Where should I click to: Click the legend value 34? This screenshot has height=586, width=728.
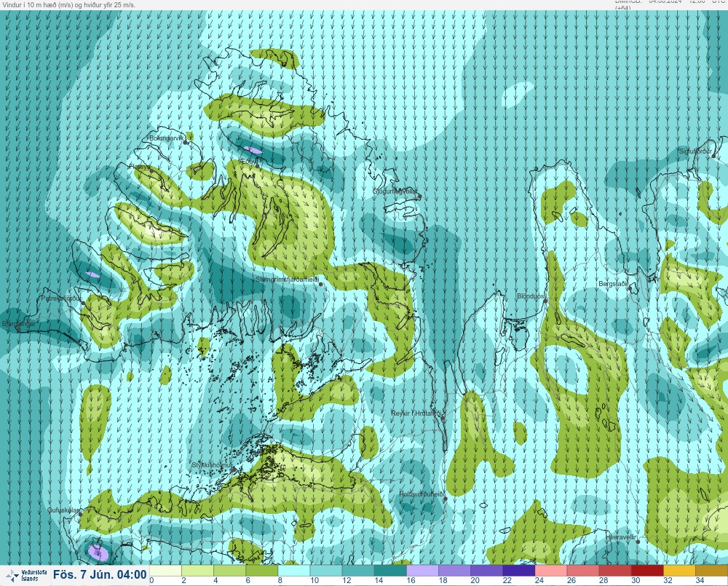click(700, 580)
